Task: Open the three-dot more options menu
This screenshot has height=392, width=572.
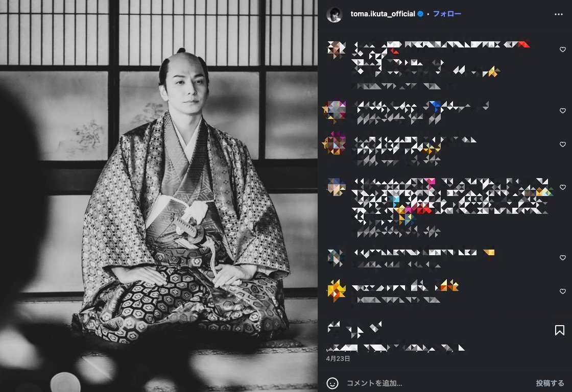Action: coord(559,14)
